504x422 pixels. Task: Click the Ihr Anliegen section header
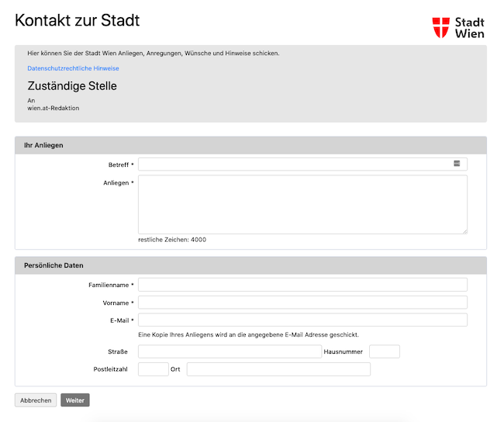tap(250, 145)
